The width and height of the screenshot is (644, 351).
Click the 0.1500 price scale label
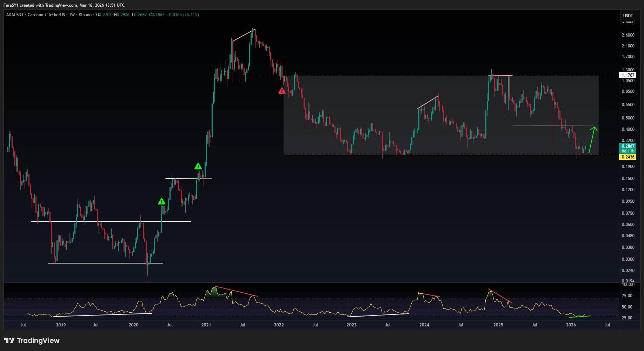pyautogui.click(x=628, y=178)
